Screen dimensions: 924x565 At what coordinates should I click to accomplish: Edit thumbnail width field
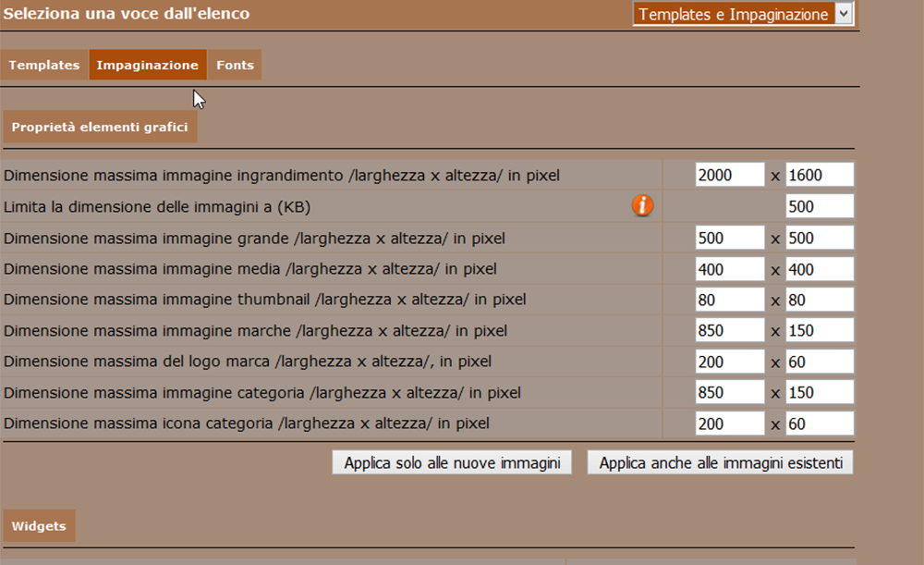[730, 300]
